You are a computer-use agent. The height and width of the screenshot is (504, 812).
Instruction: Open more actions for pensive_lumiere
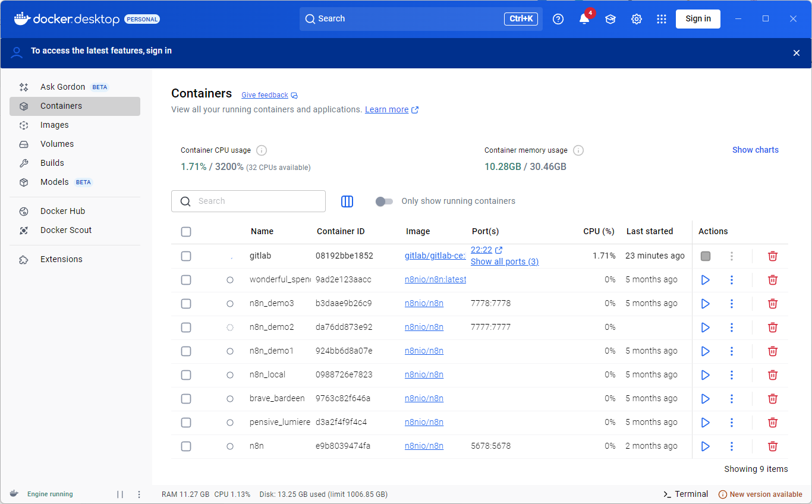[x=732, y=423]
